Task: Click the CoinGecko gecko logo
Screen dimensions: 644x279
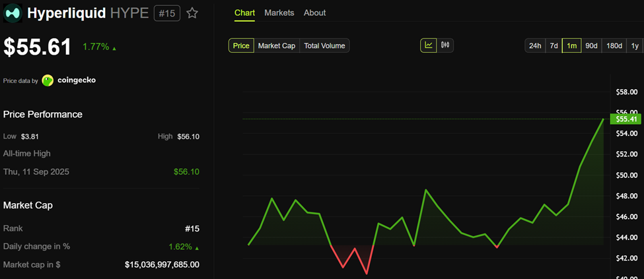Action: [48, 80]
